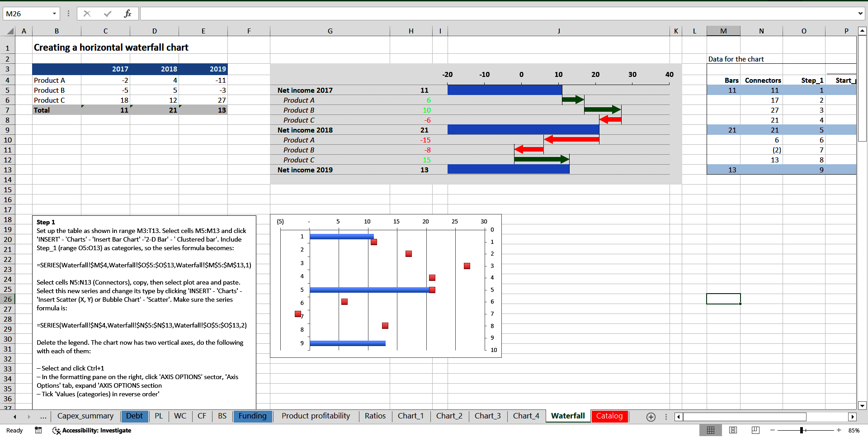Open the Chart_1 sheet tab
Image resolution: width=868 pixels, height=437 pixels.
coord(410,416)
